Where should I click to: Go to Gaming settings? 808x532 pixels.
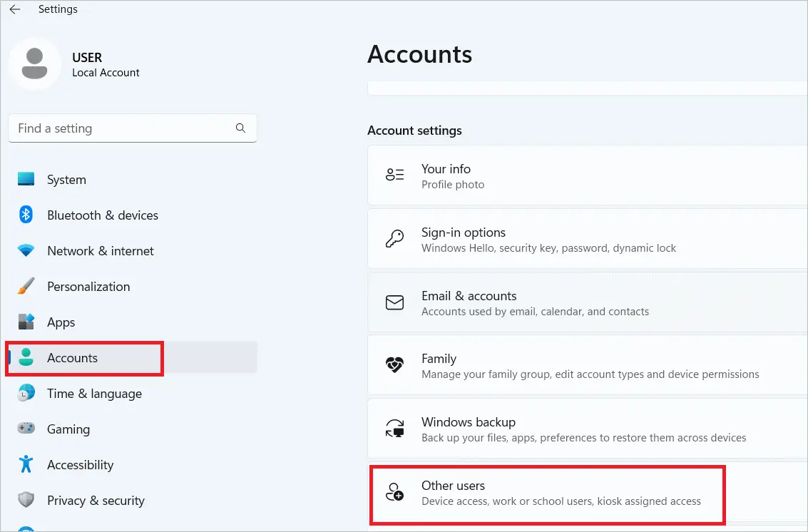click(x=133, y=429)
